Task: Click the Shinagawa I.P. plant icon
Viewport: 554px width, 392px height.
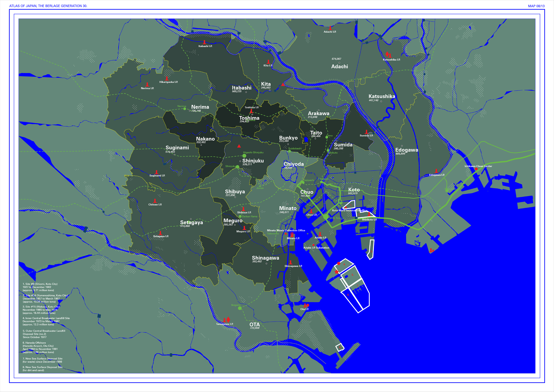Action: click(291, 262)
